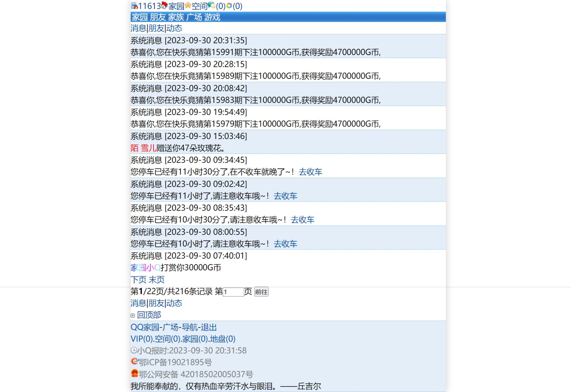571x392 pixels.
Task: Click the clock icon before 小Q报时
Action: click(x=133, y=350)
